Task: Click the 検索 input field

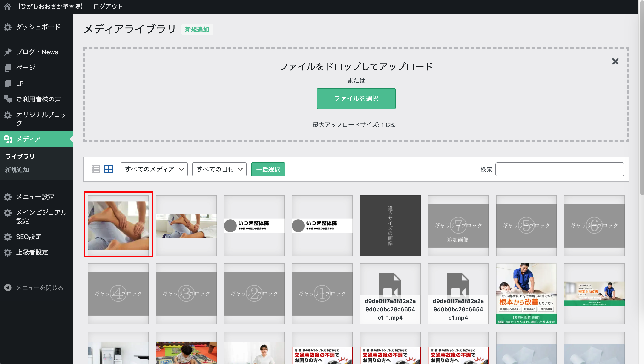Action: coord(560,169)
